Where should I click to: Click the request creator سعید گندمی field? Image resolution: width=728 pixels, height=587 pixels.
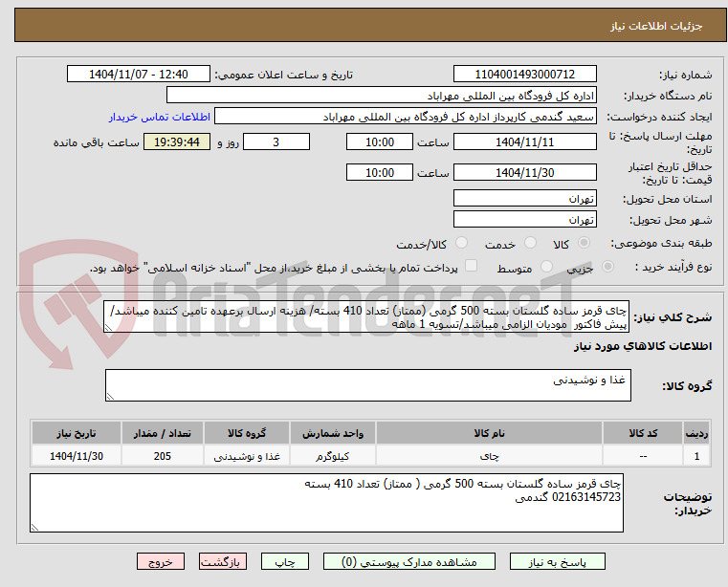click(x=406, y=117)
